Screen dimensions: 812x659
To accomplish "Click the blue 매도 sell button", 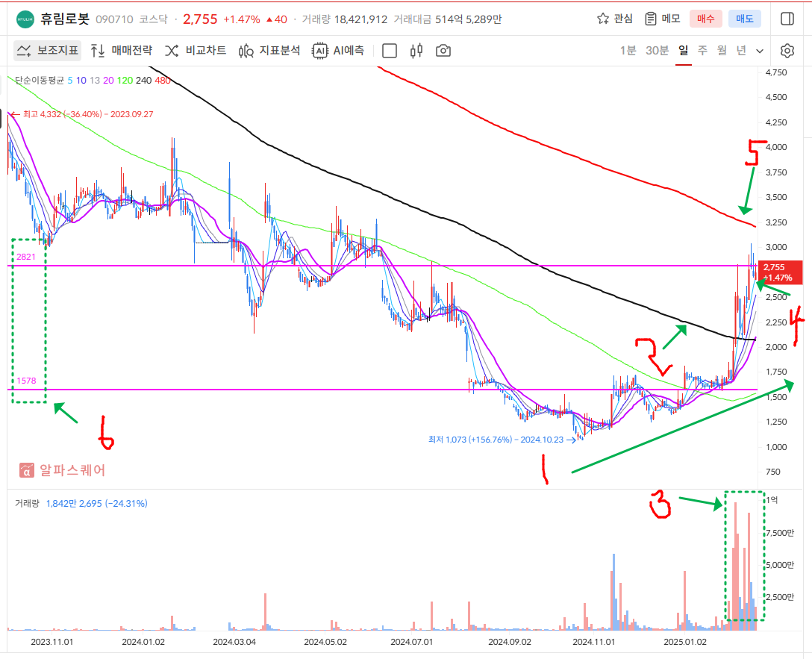I will pos(745,19).
